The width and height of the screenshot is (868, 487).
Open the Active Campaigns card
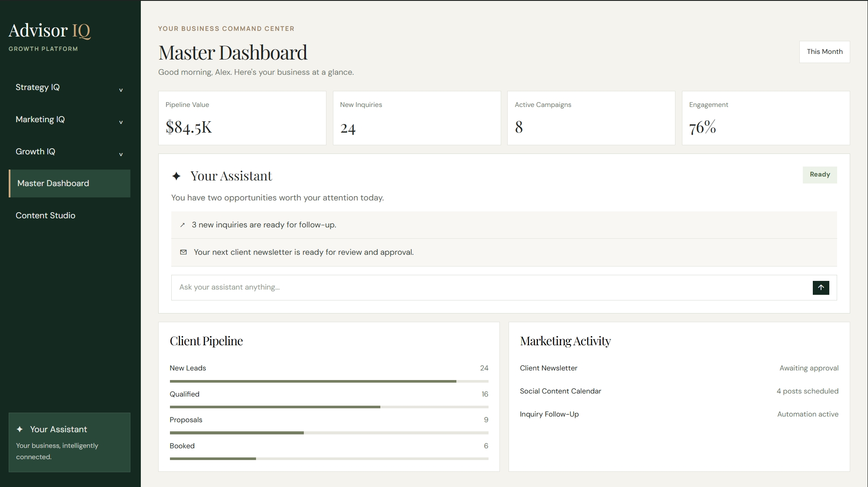[x=591, y=118]
